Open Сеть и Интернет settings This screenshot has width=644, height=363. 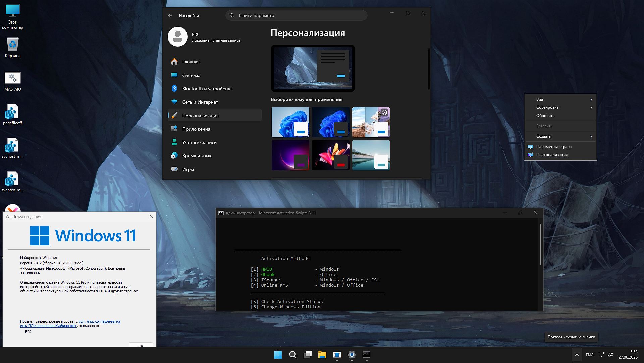click(215, 102)
